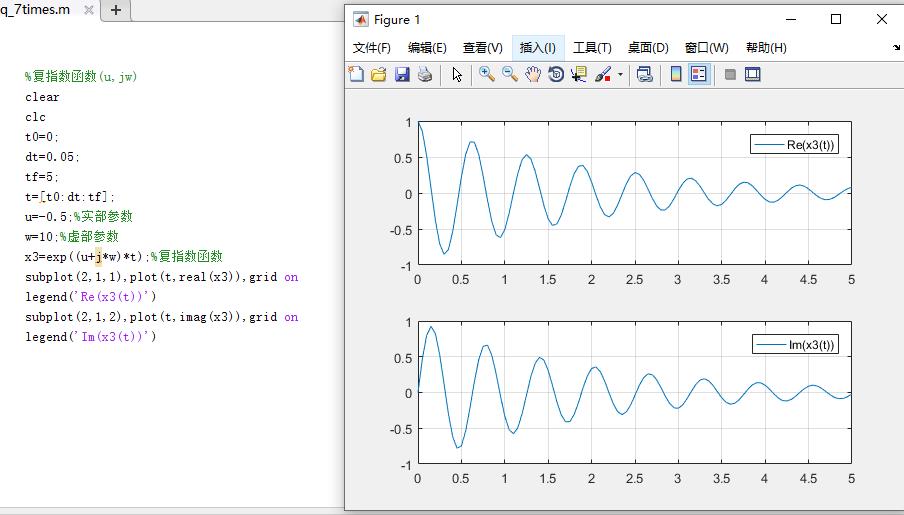Click the 't0=0;' code line

[42, 137]
